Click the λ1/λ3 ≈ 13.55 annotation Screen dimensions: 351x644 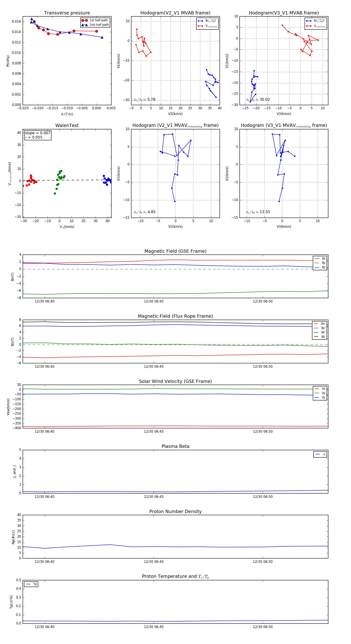258,212
